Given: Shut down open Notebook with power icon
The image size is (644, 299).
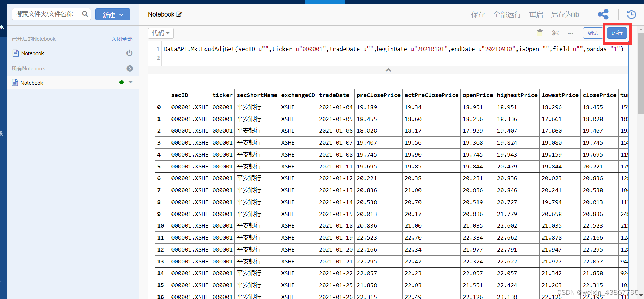Looking at the screenshot, I should point(130,53).
